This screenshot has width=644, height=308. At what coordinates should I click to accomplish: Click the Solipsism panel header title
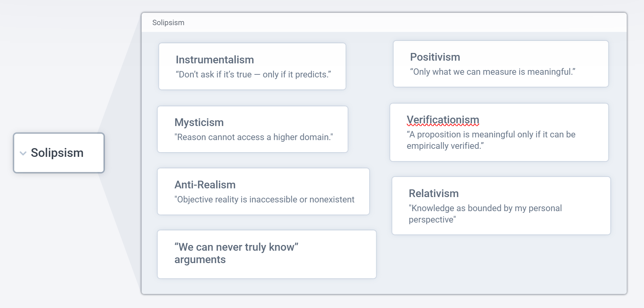tap(168, 22)
